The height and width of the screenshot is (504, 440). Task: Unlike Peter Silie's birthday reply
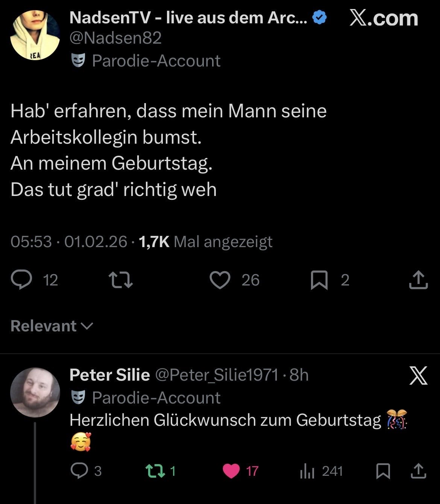tap(231, 471)
